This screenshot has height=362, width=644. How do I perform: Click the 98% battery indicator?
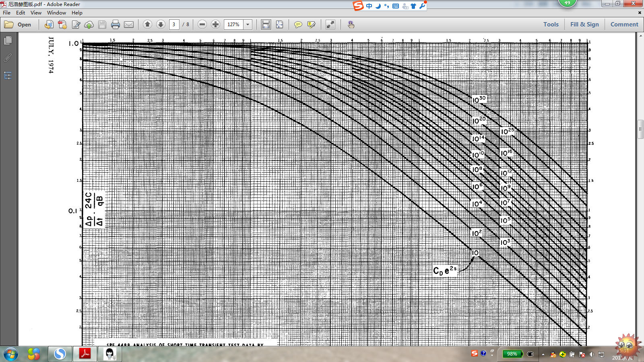(512, 354)
